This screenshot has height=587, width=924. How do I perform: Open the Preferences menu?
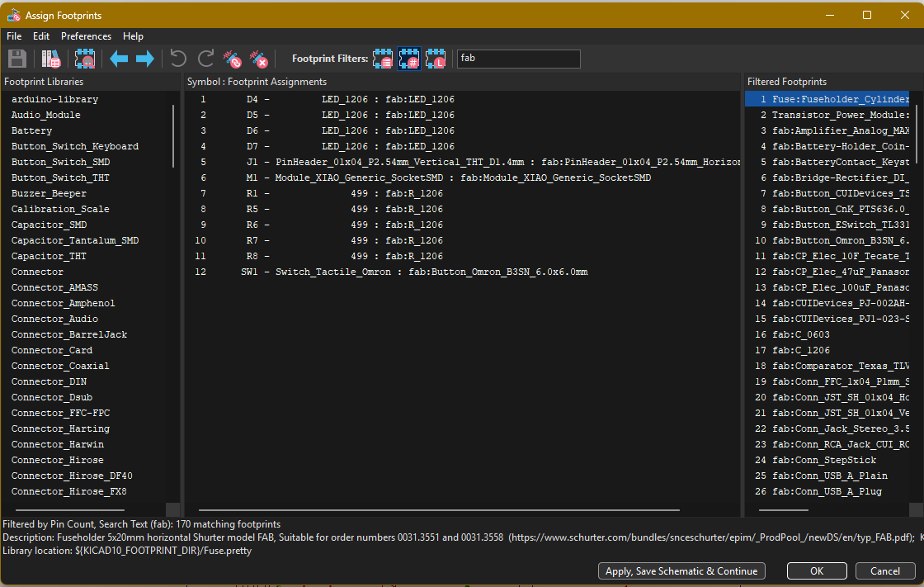pos(86,36)
